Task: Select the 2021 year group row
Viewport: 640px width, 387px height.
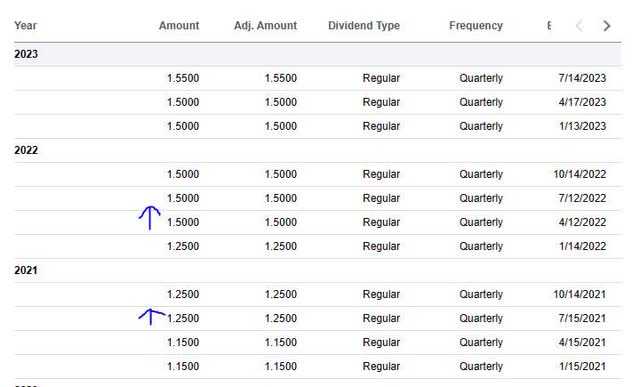Action: click(318, 270)
